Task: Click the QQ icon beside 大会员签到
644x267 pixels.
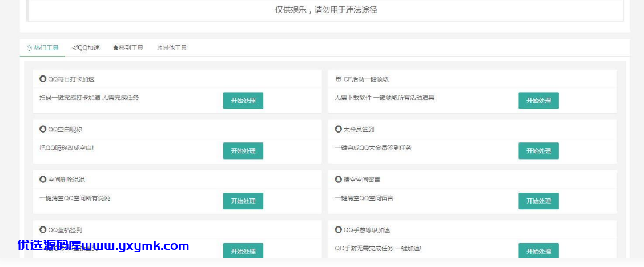Action: click(338, 129)
